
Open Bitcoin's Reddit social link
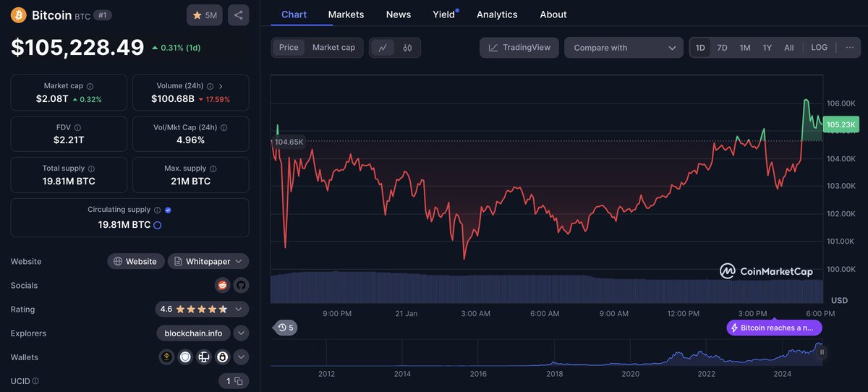[x=222, y=285]
